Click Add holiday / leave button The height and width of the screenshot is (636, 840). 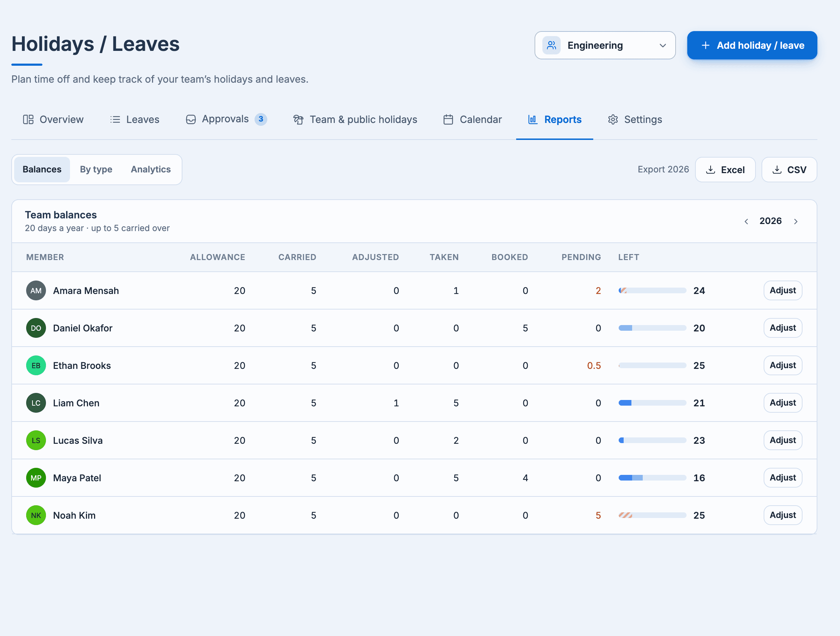click(x=752, y=46)
